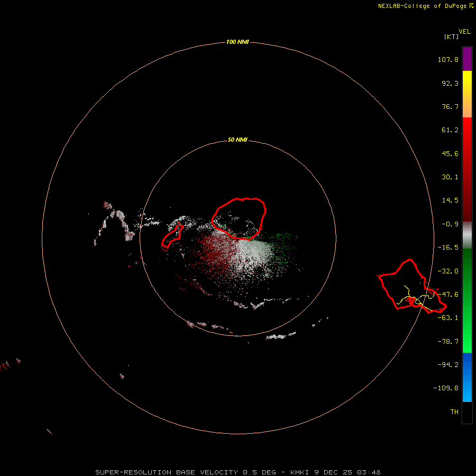This screenshot has width=476, height=476.
Task: Click the -63.1 velocity scale value
Action: click(448, 318)
